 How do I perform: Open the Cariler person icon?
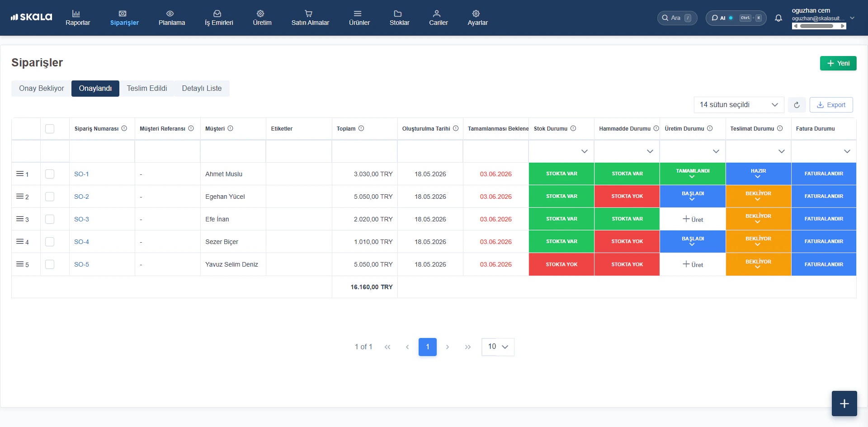437,14
